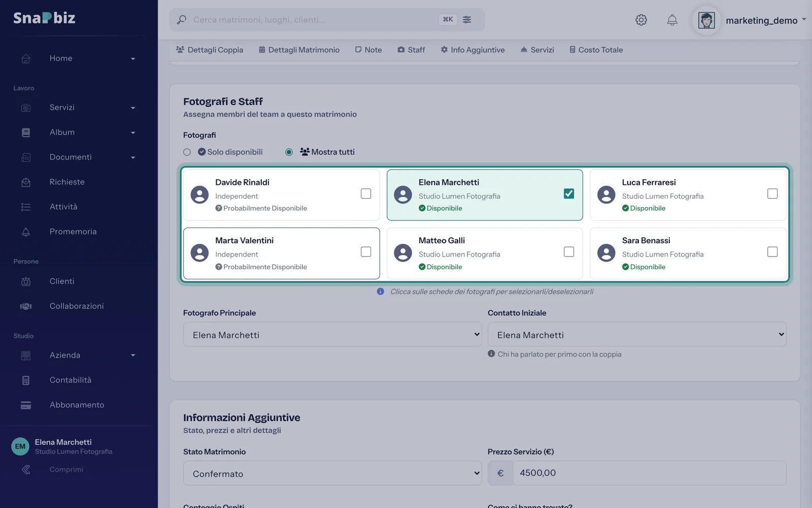The width and height of the screenshot is (812, 508).
Task: Check Marta Valentini's checkbox
Action: [x=366, y=252]
